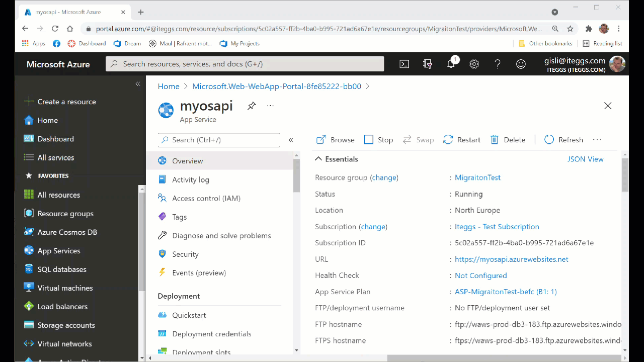Open Other bookmarks folder
The width and height of the screenshot is (644, 362).
coord(545,43)
